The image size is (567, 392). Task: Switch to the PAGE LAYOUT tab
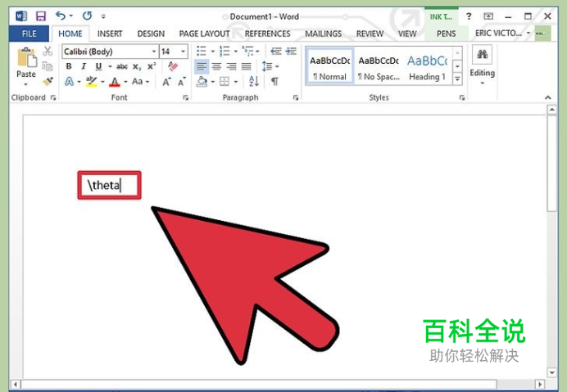tap(204, 34)
